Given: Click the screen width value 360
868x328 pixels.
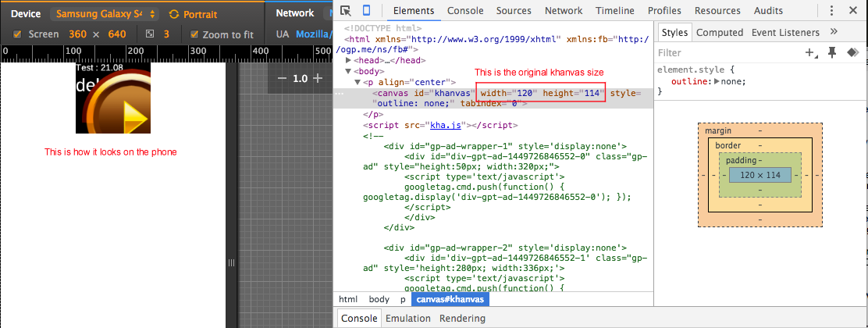Looking at the screenshot, I should 77,34.
